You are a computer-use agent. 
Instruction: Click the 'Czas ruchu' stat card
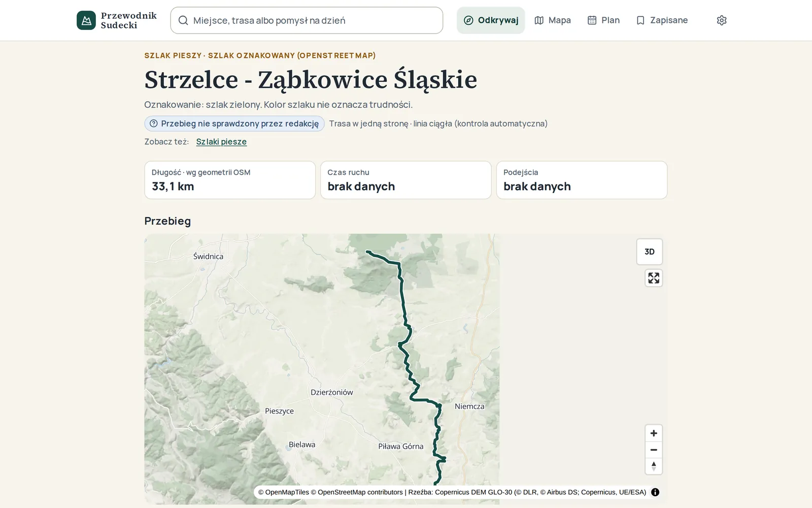coord(405,180)
